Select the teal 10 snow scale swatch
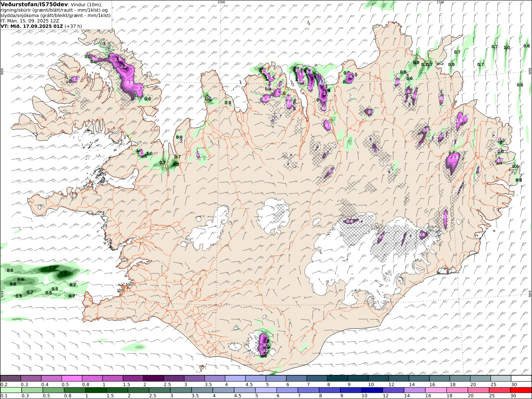 pos(378,378)
